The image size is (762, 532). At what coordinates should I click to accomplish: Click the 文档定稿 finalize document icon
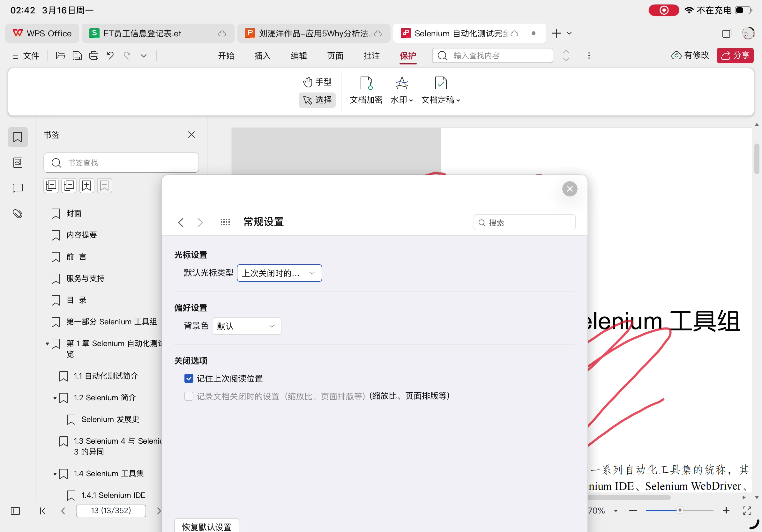coord(440,83)
